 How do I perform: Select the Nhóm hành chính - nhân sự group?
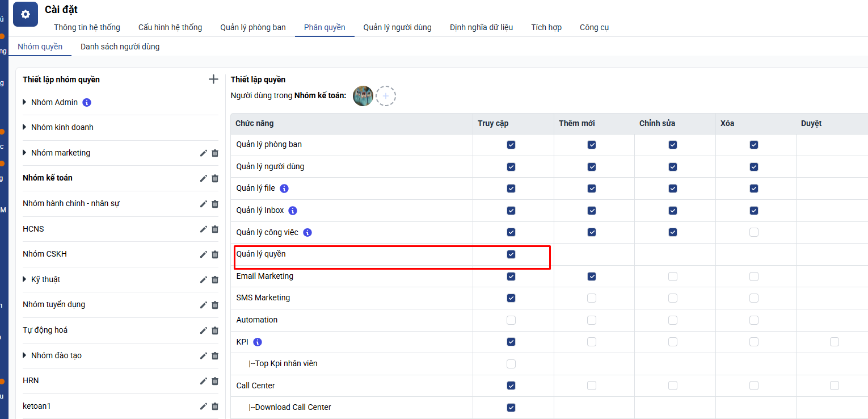(71, 203)
